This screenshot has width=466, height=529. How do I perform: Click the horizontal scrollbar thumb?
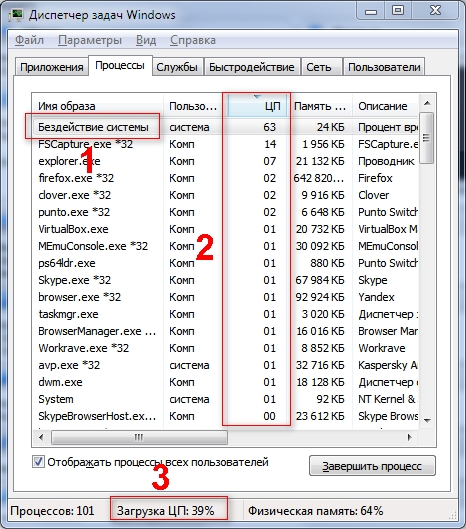[x=139, y=438]
